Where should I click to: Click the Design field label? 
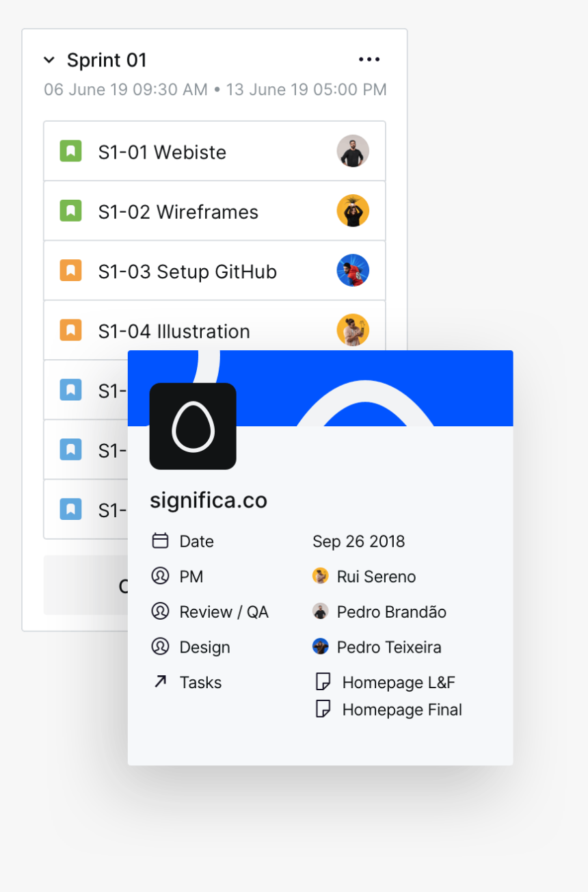click(x=204, y=647)
